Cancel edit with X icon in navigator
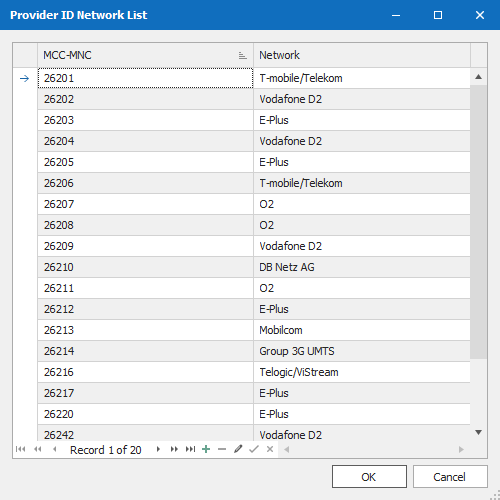 (x=270, y=449)
